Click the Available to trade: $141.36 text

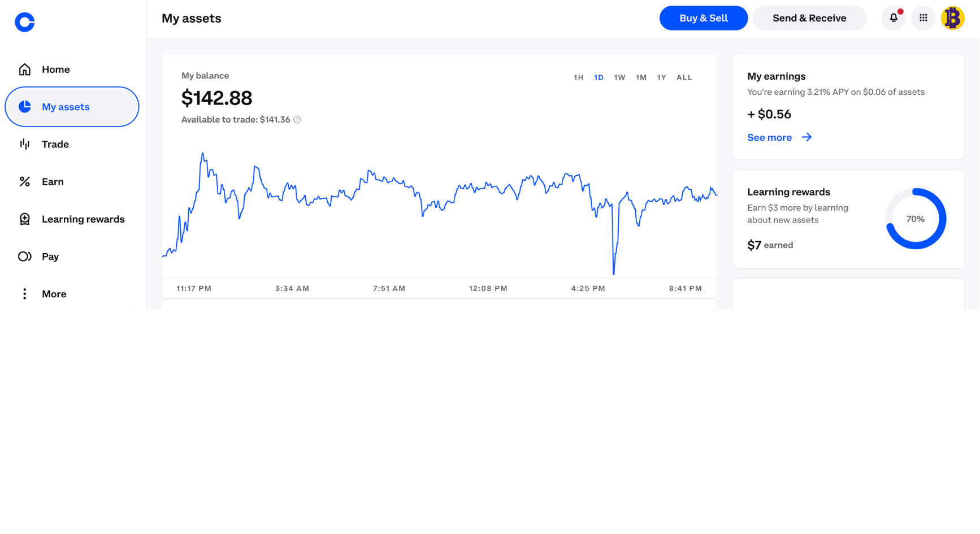coord(236,120)
